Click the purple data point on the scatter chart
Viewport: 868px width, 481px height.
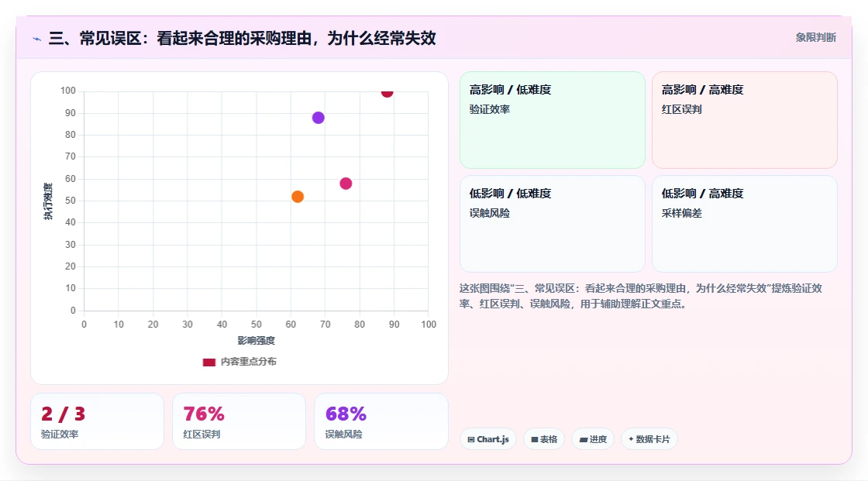point(319,118)
